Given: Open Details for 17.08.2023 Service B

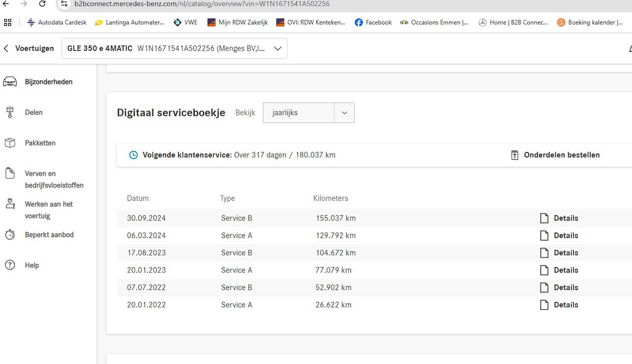Looking at the screenshot, I should tap(559, 253).
